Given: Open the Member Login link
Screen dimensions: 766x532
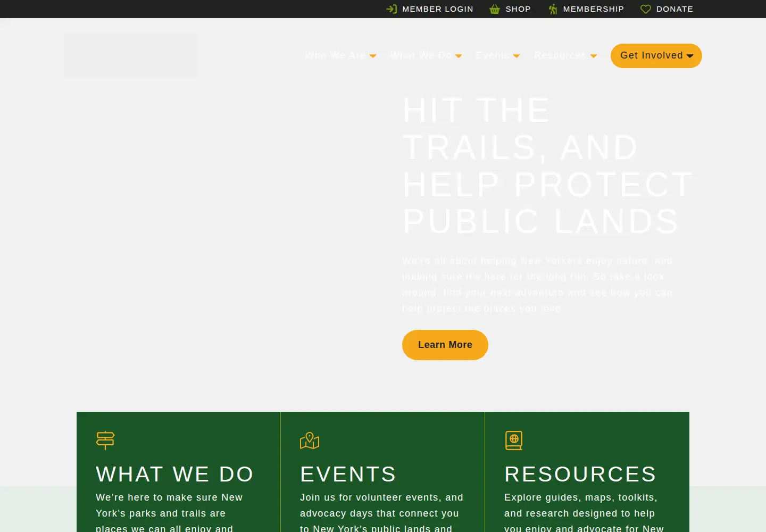Looking at the screenshot, I should click(430, 9).
